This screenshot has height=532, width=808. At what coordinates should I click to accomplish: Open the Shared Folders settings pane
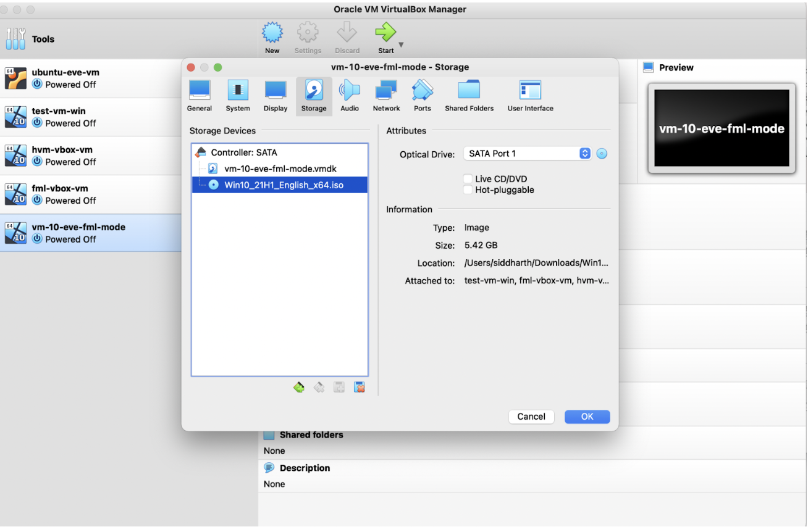point(469,96)
